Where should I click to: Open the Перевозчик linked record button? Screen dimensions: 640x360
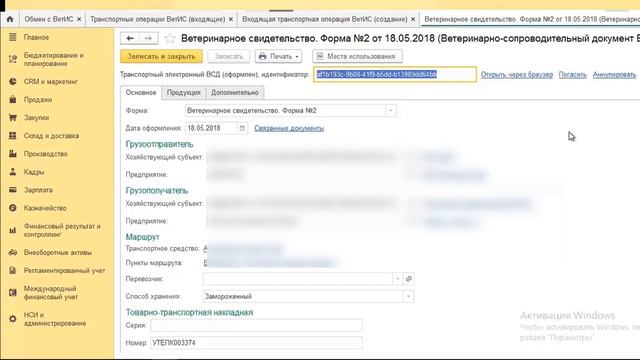(409, 279)
